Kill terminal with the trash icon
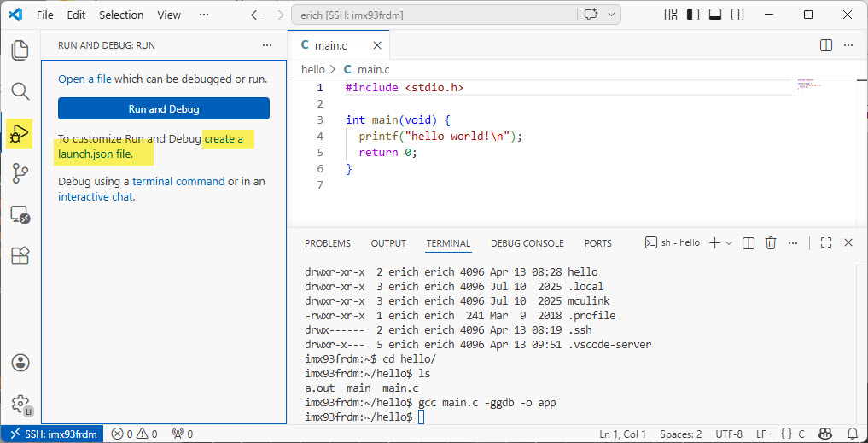 pos(771,243)
